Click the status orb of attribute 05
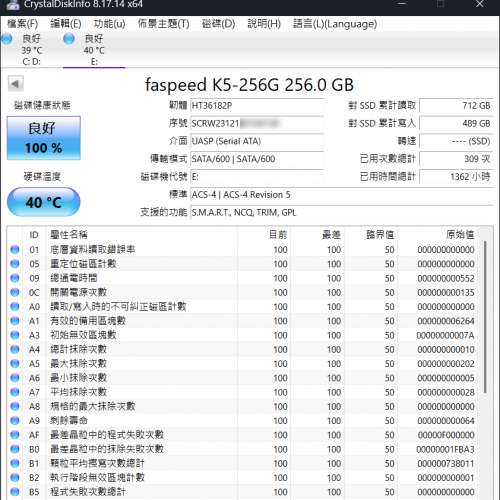The width and height of the screenshot is (500, 500). 15,264
